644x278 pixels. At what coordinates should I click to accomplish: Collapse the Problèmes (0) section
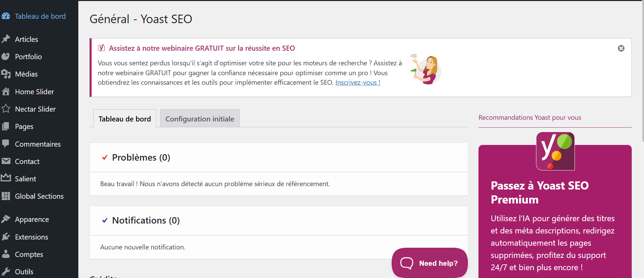coord(279,157)
